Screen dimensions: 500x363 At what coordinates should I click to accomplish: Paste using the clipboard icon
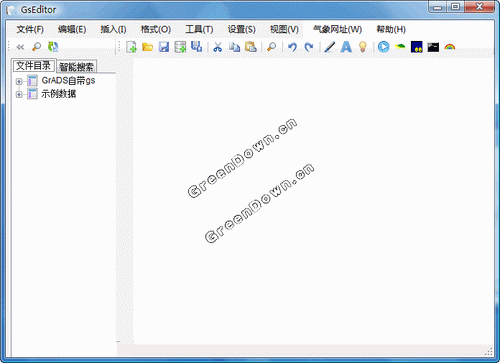[251, 47]
